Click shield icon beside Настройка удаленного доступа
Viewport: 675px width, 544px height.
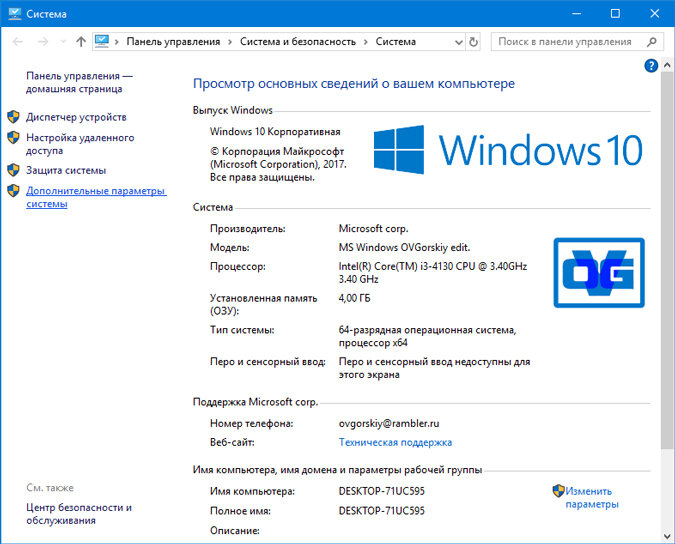point(13,137)
